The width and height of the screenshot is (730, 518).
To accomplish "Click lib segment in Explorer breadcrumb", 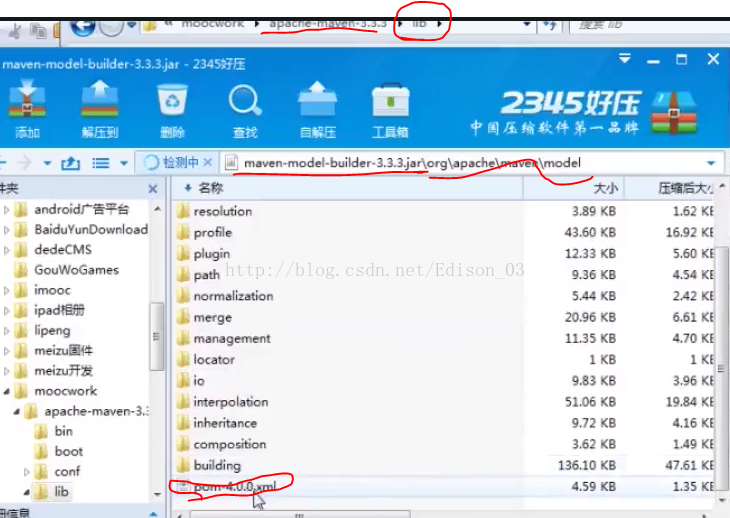I will pyautogui.click(x=419, y=24).
